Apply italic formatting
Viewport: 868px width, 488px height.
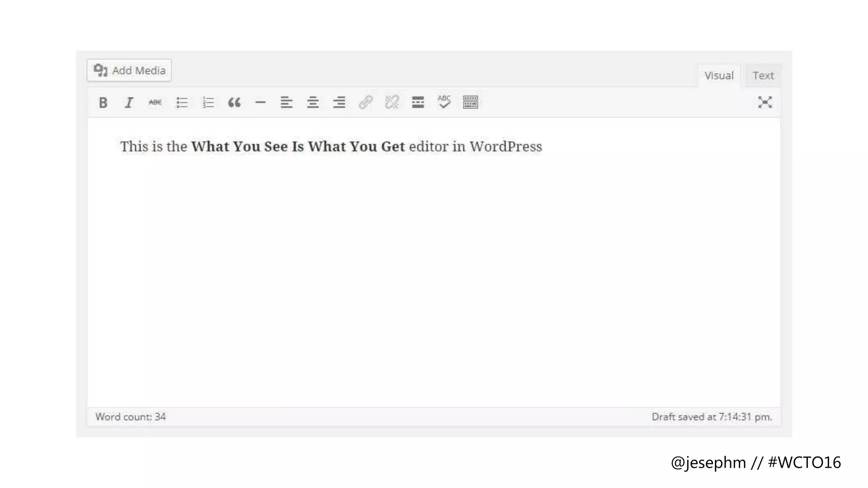(x=129, y=103)
